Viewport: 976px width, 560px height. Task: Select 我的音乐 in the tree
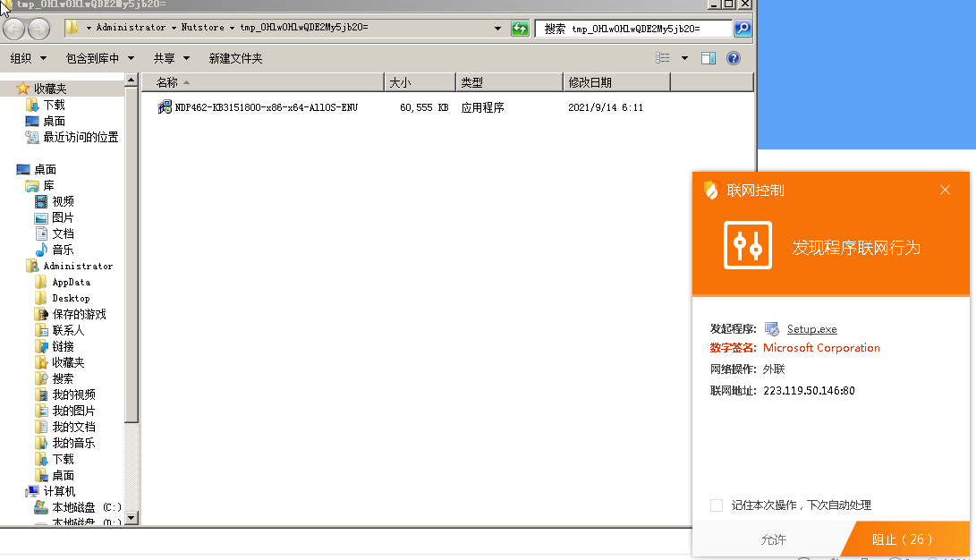[73, 443]
